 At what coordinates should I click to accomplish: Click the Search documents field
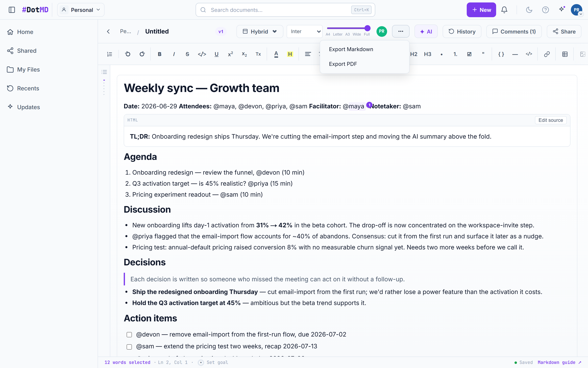tap(285, 10)
